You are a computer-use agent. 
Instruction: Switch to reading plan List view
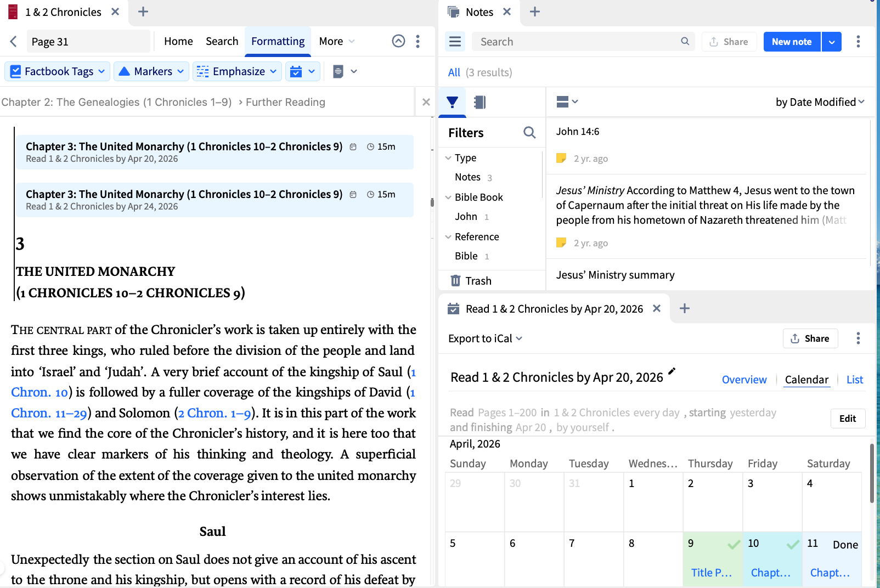[x=855, y=380]
